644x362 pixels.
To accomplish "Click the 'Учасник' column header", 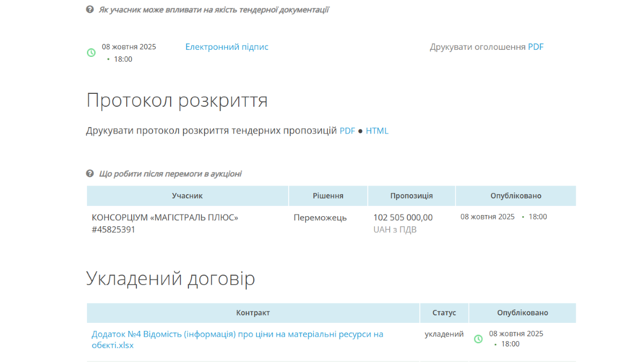I will [x=187, y=196].
